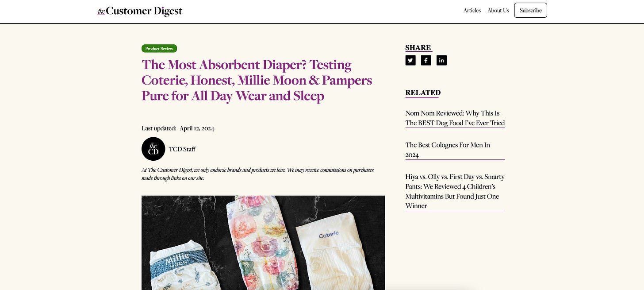The width and height of the screenshot is (644, 290).
Task: Share article via Facebook icon
Action: 426,60
